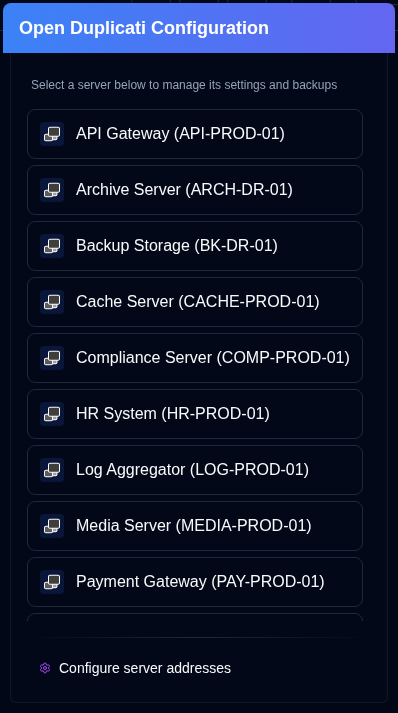The height and width of the screenshot is (713, 398).
Task: Click the server icon beside Cache Server
Action: tap(52, 301)
